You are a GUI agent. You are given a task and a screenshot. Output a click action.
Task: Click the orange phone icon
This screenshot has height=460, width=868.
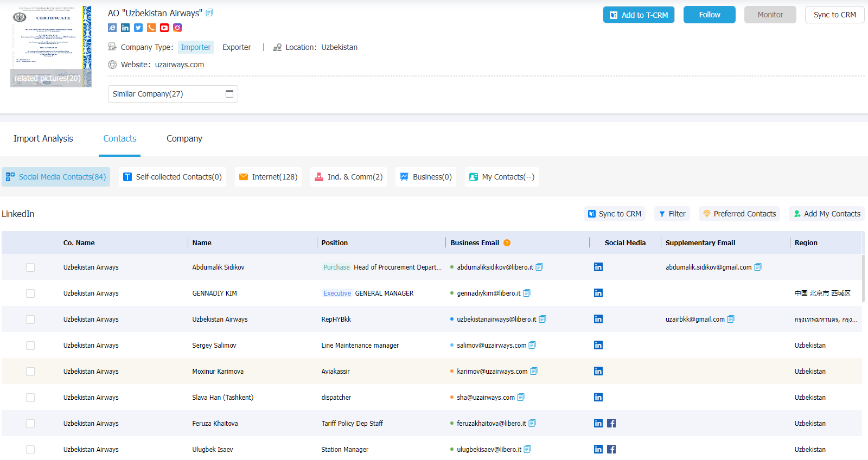click(151, 28)
